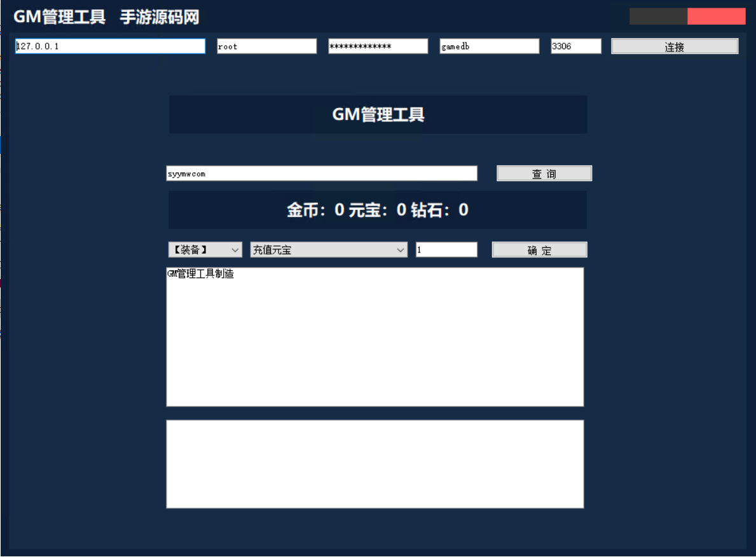The width and height of the screenshot is (756, 557).
Task: Focus the masked password field
Action: pyautogui.click(x=377, y=46)
